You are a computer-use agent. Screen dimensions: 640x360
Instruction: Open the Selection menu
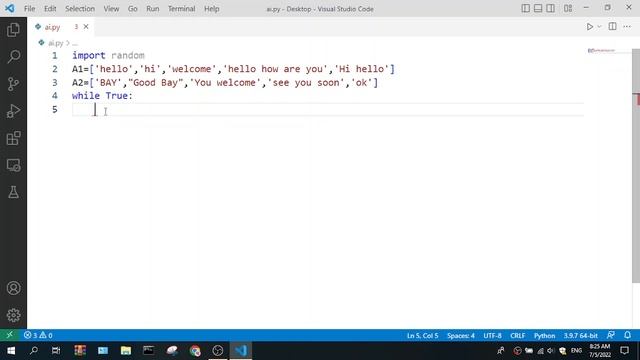80,9
